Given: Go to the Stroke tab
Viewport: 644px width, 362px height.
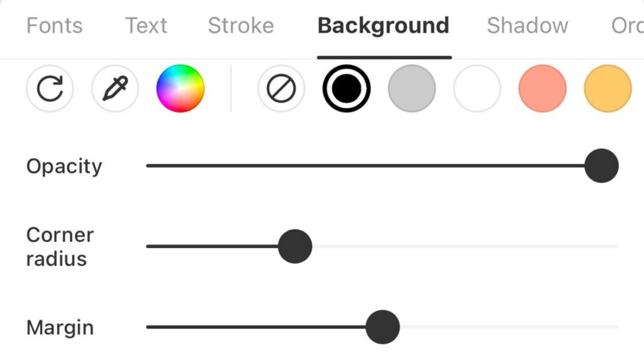Looking at the screenshot, I should (241, 25).
